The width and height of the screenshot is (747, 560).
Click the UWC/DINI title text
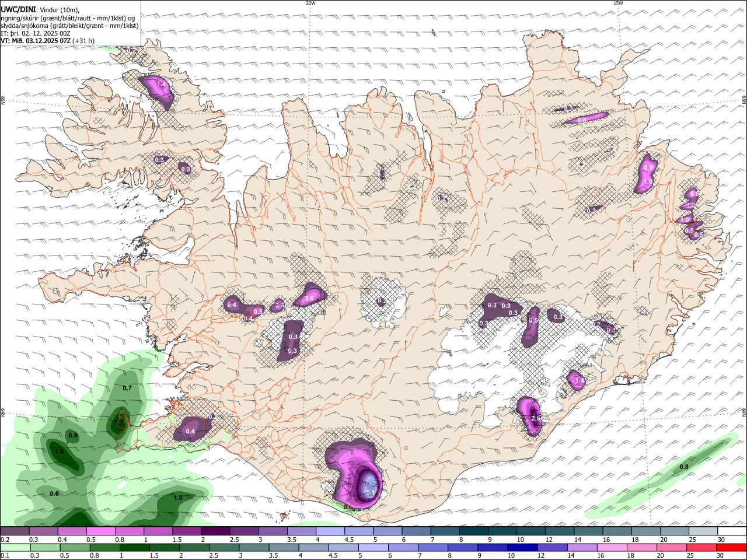tap(18, 9)
